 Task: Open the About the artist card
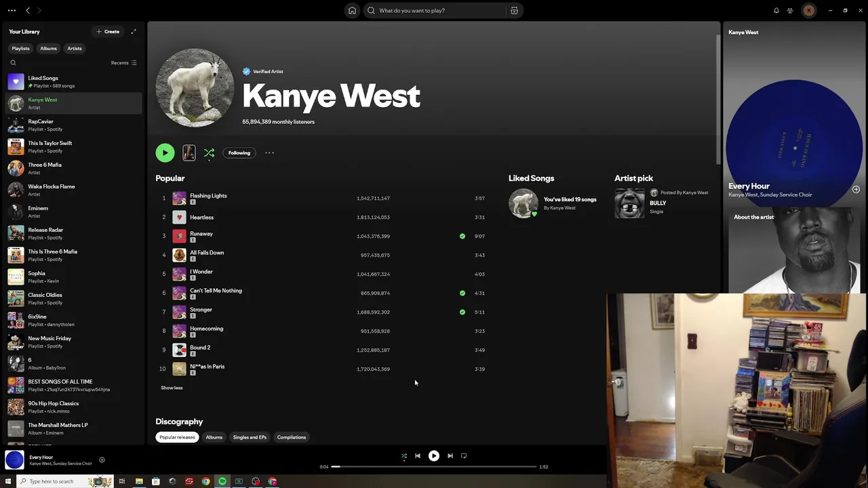pyautogui.click(x=794, y=251)
